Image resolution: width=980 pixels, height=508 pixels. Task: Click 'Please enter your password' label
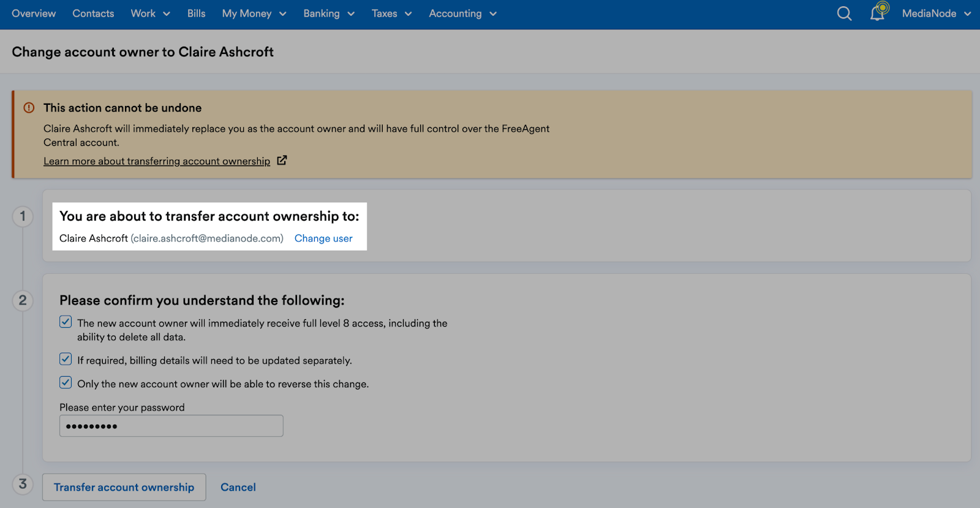pos(122,408)
